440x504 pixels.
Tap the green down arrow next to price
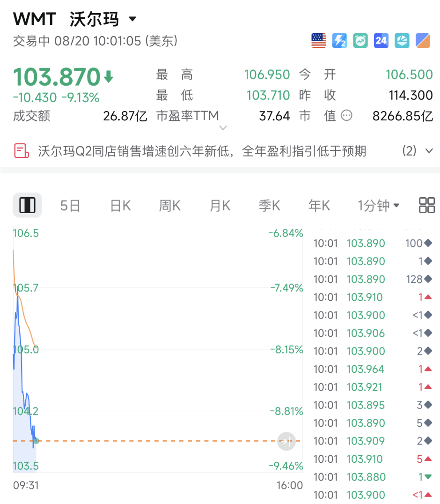point(109,76)
